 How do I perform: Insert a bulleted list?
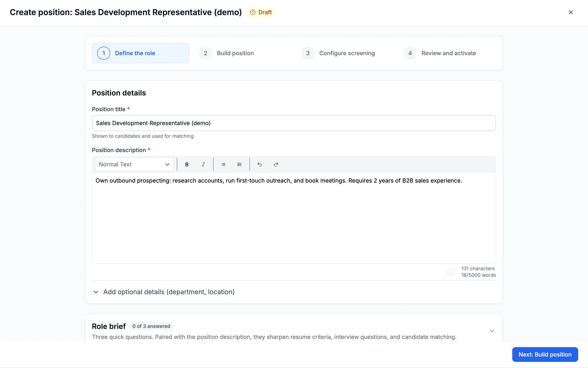point(223,164)
